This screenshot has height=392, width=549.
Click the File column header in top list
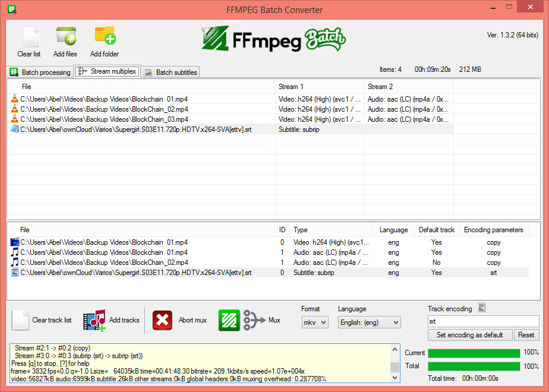(x=141, y=87)
